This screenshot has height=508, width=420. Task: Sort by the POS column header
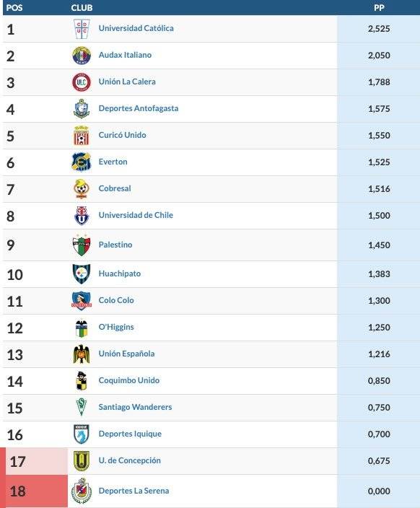point(14,7)
